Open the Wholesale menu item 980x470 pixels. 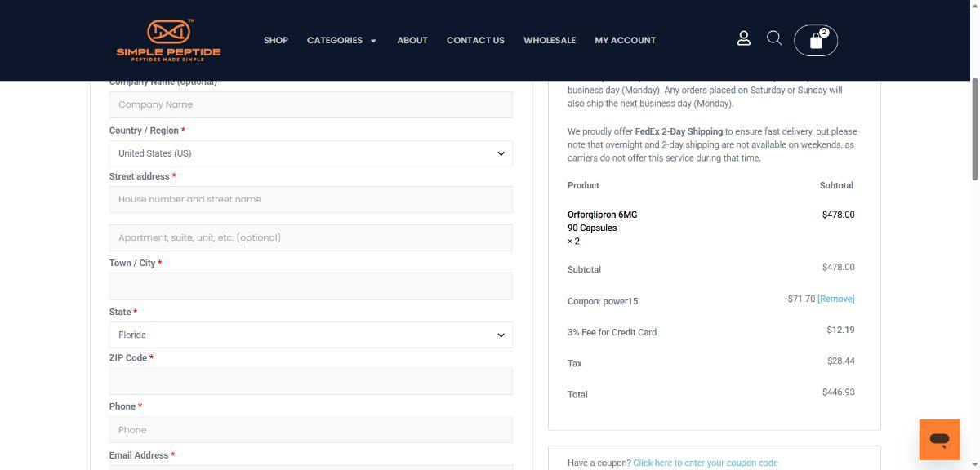click(549, 40)
